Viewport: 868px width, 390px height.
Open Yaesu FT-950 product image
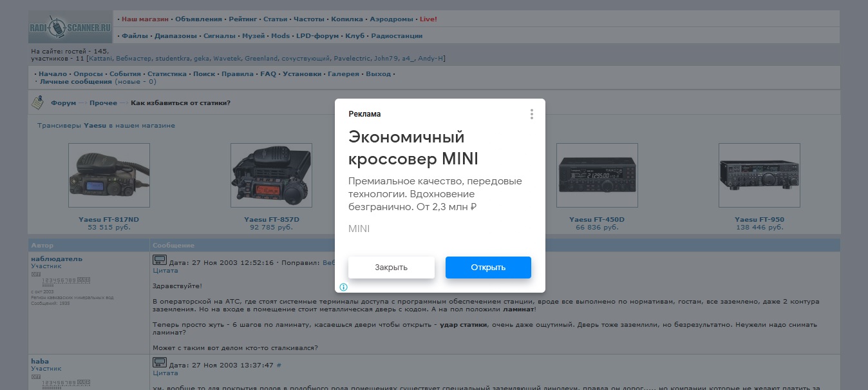point(759,175)
